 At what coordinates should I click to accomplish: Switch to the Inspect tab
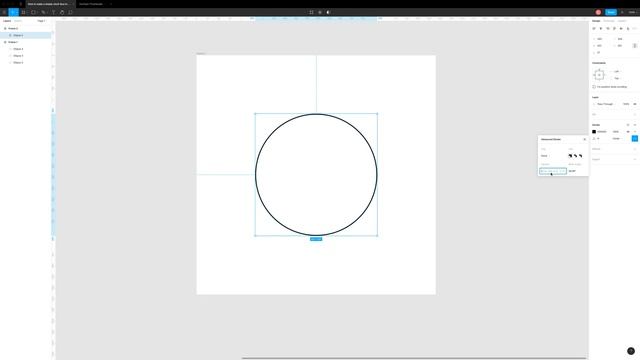(x=622, y=21)
